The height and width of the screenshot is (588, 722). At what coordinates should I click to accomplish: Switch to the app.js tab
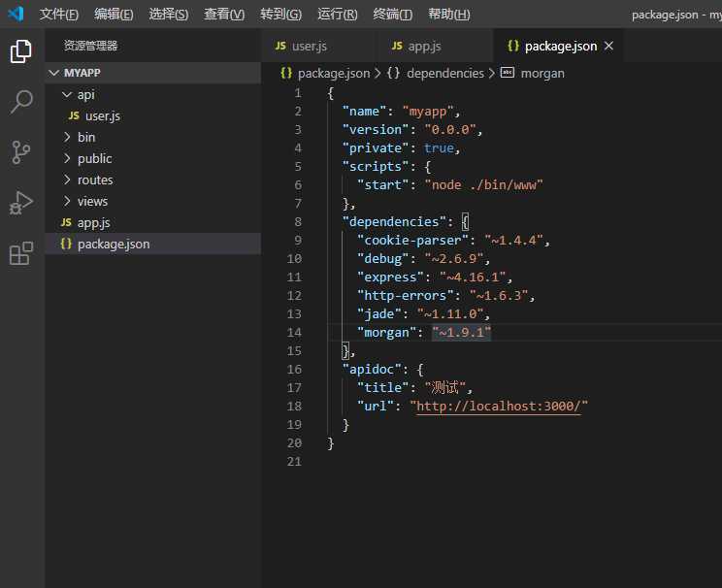(434, 46)
